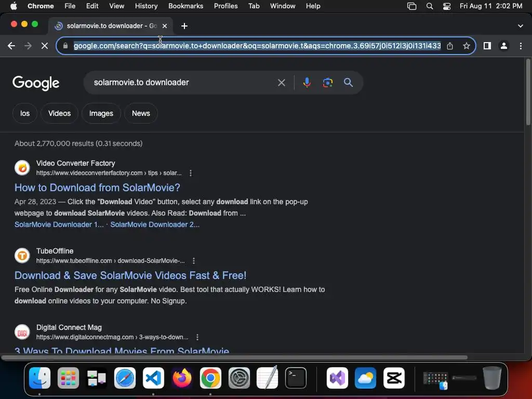Click the browser back arrow
The height and width of the screenshot is (399, 532).
point(11,46)
